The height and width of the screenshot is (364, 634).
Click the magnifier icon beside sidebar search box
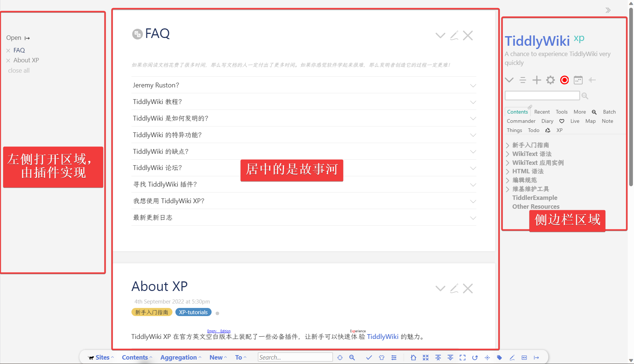[x=585, y=96]
